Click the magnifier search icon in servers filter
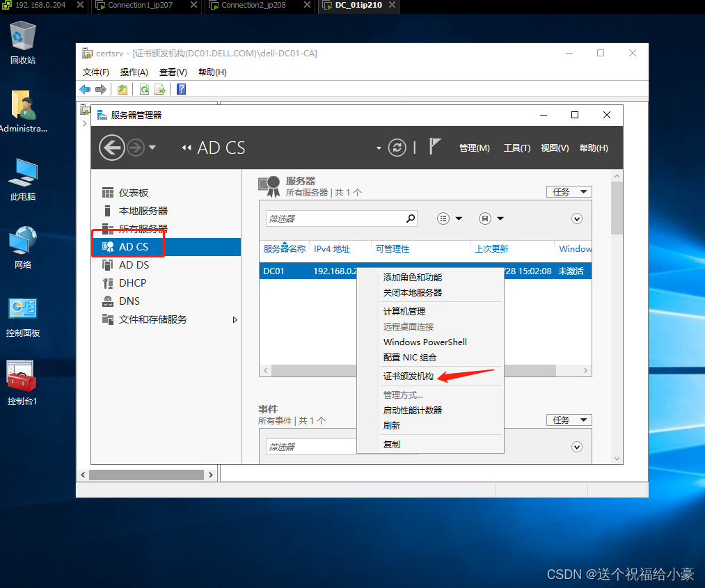Screen dimensions: 705x588 pos(411,218)
